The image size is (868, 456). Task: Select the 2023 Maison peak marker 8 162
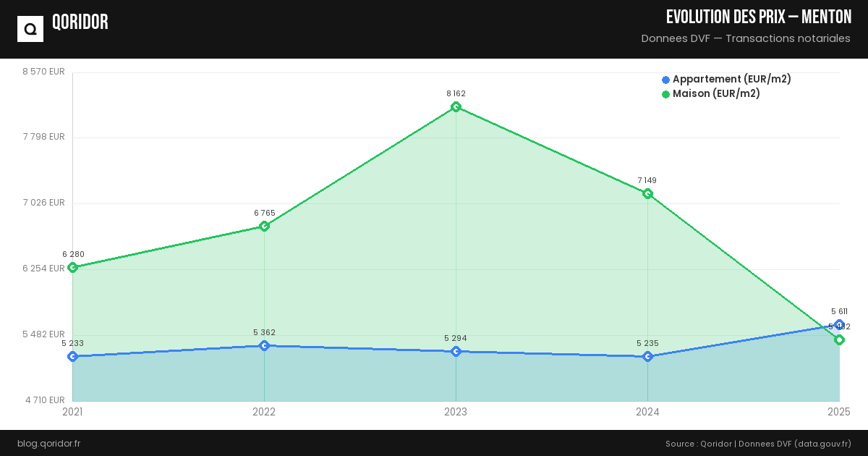456,107
